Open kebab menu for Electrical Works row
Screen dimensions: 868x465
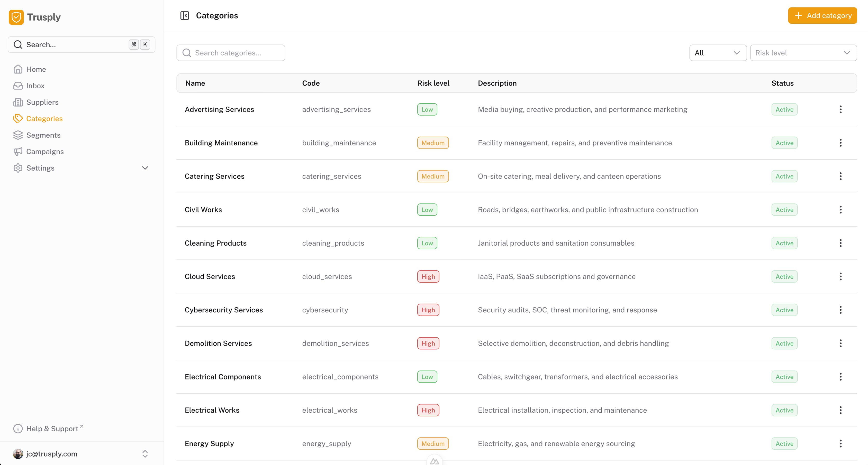click(x=840, y=410)
